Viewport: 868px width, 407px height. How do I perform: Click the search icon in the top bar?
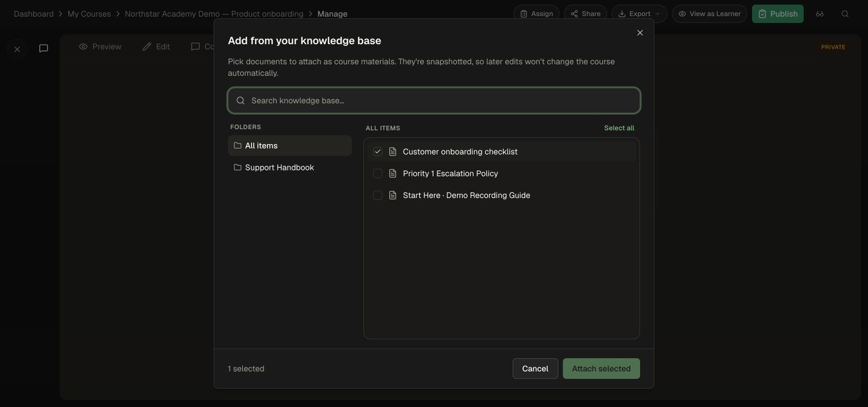coord(845,14)
